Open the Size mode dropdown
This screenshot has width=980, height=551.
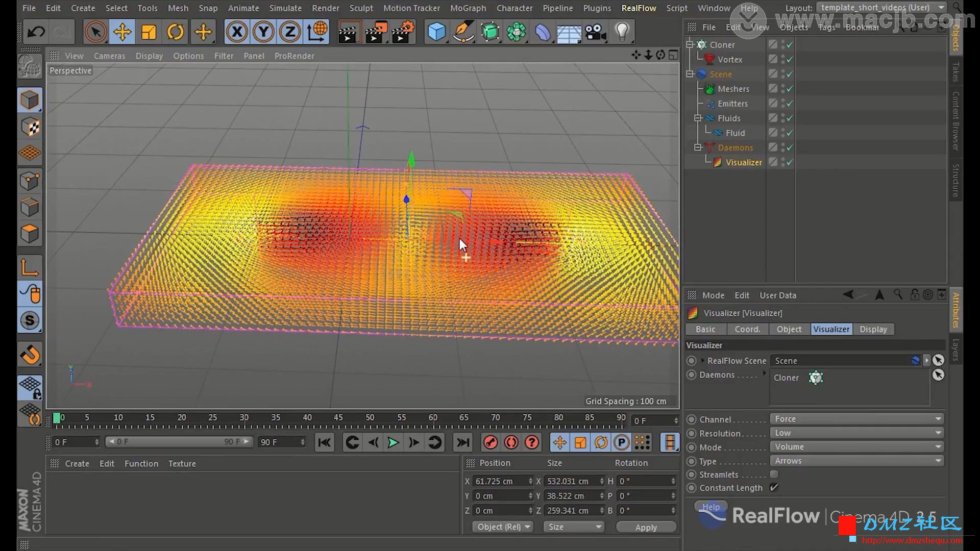[574, 527]
